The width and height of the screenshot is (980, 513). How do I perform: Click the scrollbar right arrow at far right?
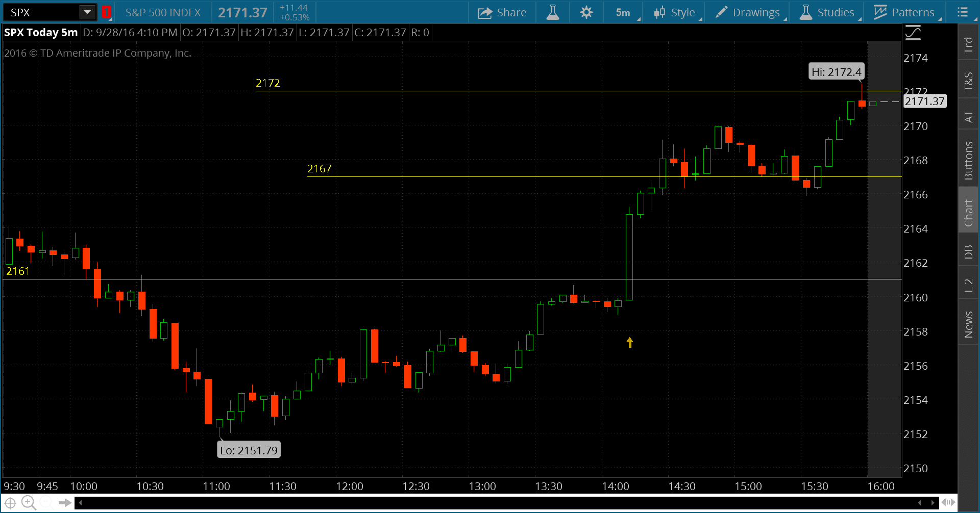933,503
